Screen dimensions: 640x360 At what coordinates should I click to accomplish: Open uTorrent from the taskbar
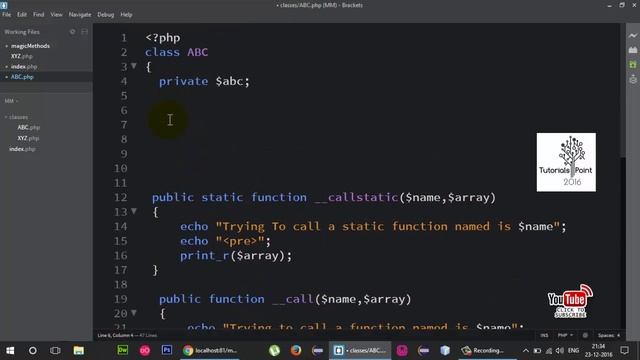(x=274, y=350)
